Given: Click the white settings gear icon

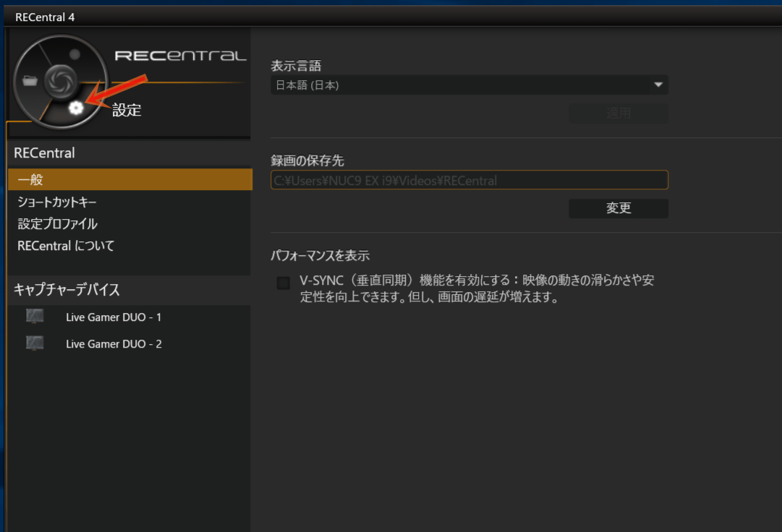Looking at the screenshot, I should [76, 107].
